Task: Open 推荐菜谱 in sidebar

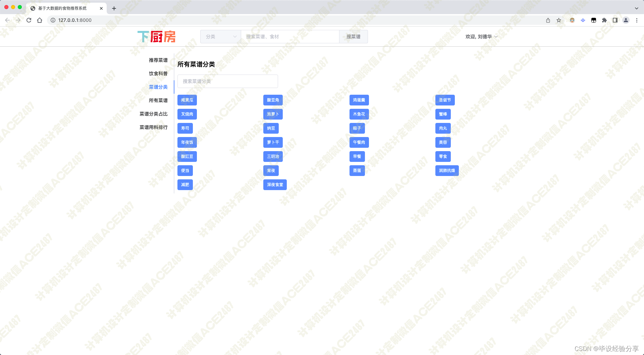Action: coord(158,60)
